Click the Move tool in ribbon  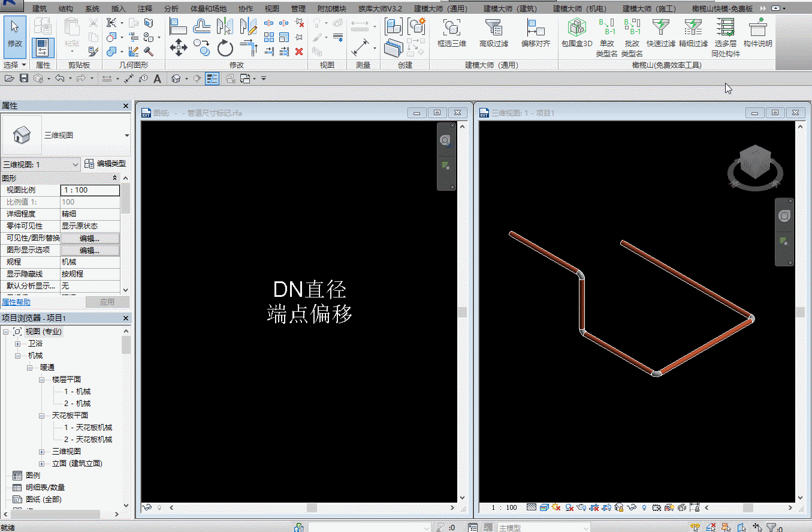pos(179,48)
